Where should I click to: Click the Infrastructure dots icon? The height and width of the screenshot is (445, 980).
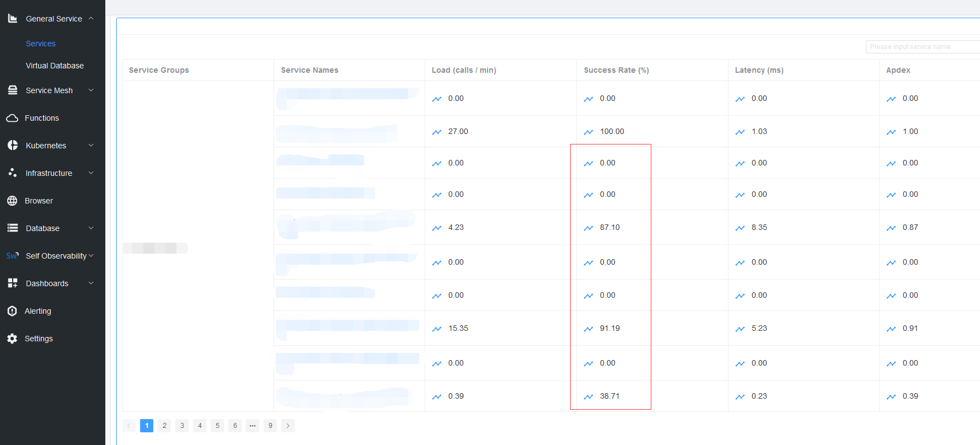(13, 173)
